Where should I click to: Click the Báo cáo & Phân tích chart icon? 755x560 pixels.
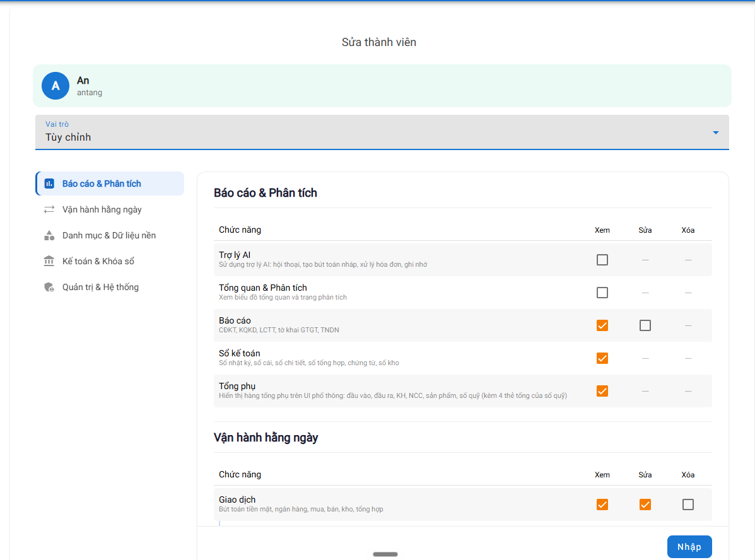[49, 184]
